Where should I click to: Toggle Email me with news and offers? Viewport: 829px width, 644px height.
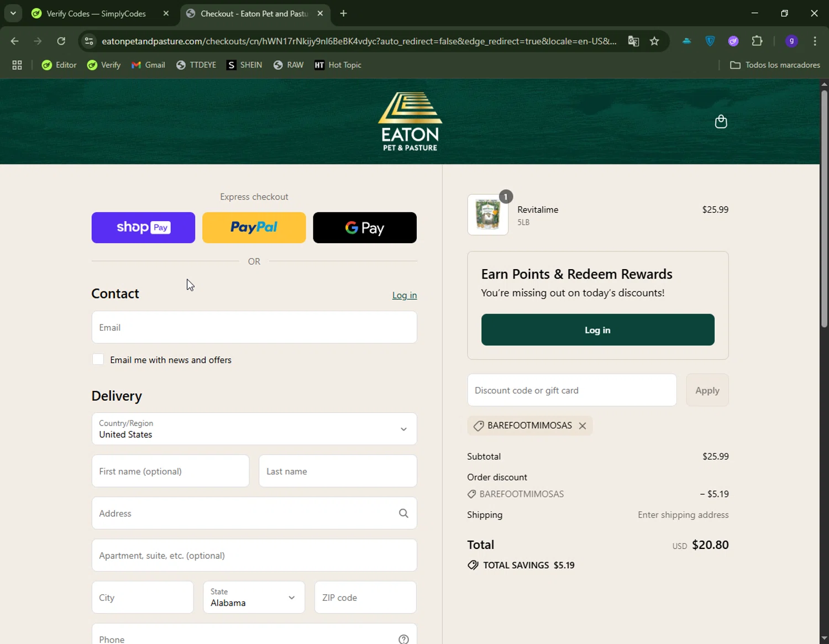[98, 359]
